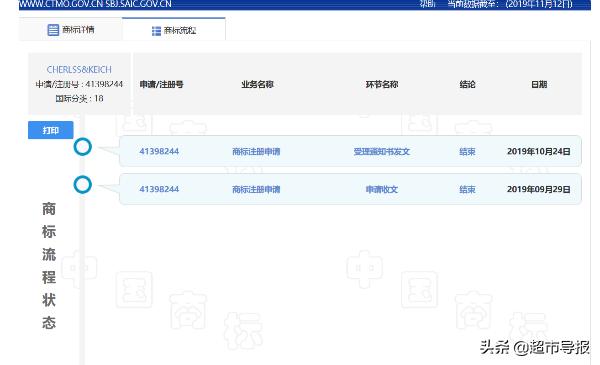Click the 日期 column header
Screen dimensions: 600x365
(539, 85)
